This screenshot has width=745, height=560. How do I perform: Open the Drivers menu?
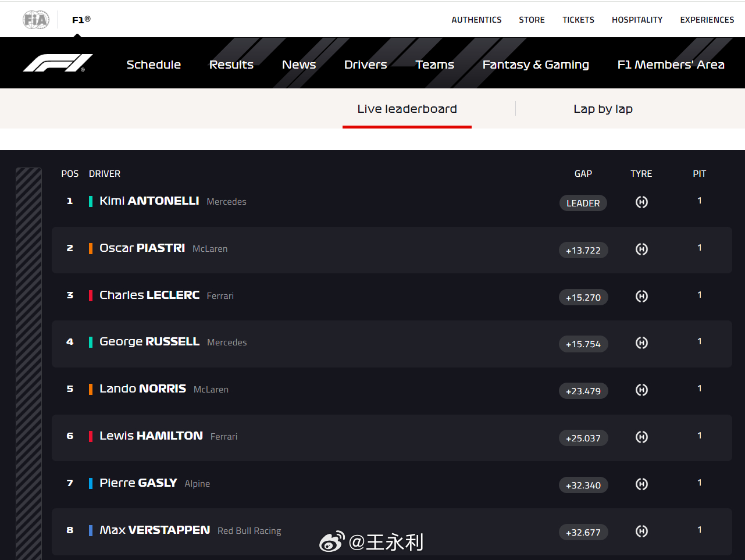(366, 65)
